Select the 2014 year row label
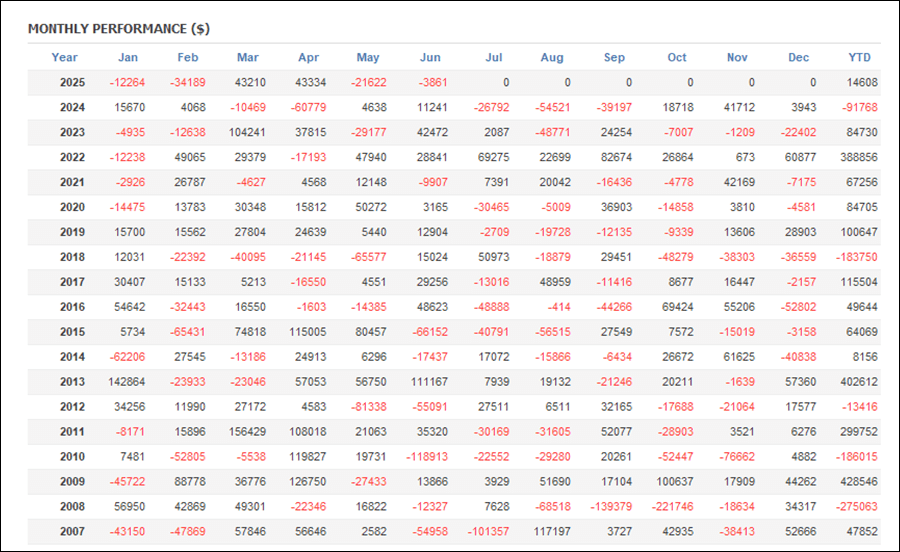 point(72,357)
